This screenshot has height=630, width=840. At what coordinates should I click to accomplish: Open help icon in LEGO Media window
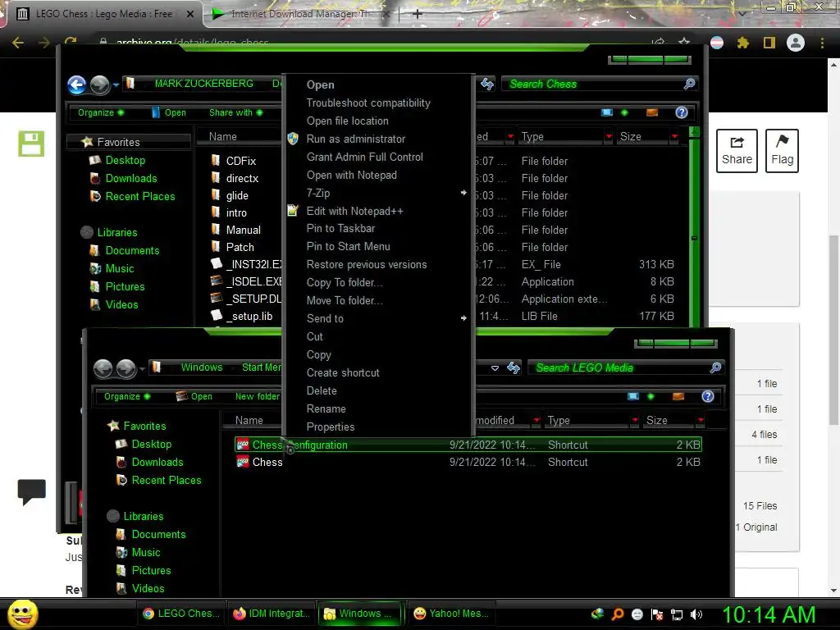click(x=708, y=396)
